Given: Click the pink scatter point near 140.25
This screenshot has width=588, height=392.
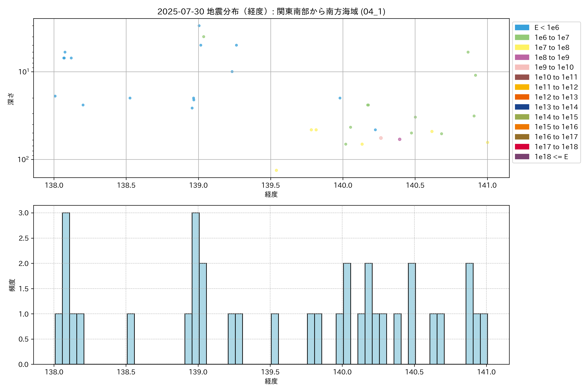Looking at the screenshot, I should 381,138.
